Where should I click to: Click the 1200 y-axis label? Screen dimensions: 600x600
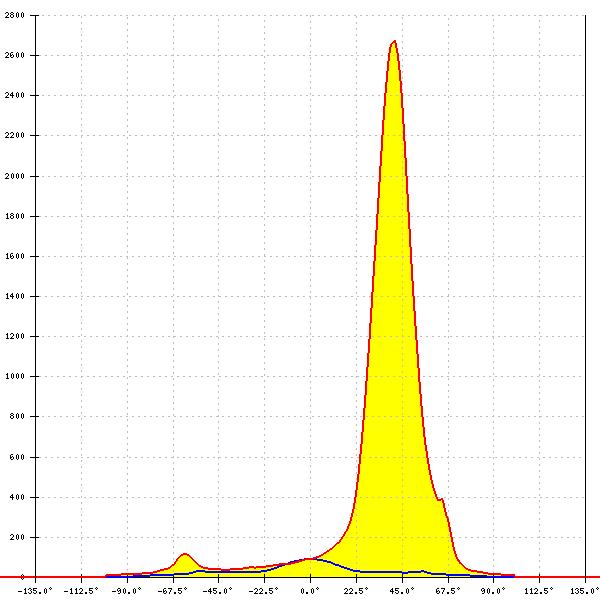(x=15, y=336)
